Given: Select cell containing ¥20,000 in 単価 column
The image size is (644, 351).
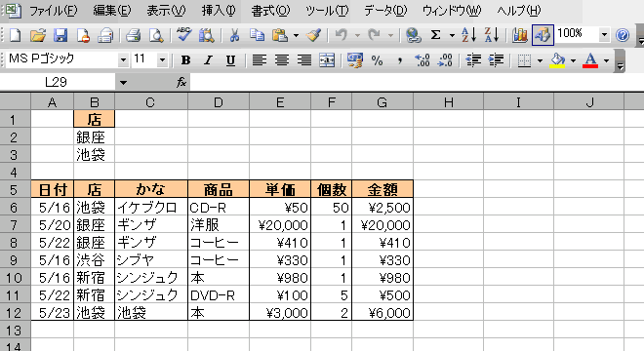Looking at the screenshot, I should pyautogui.click(x=280, y=225).
